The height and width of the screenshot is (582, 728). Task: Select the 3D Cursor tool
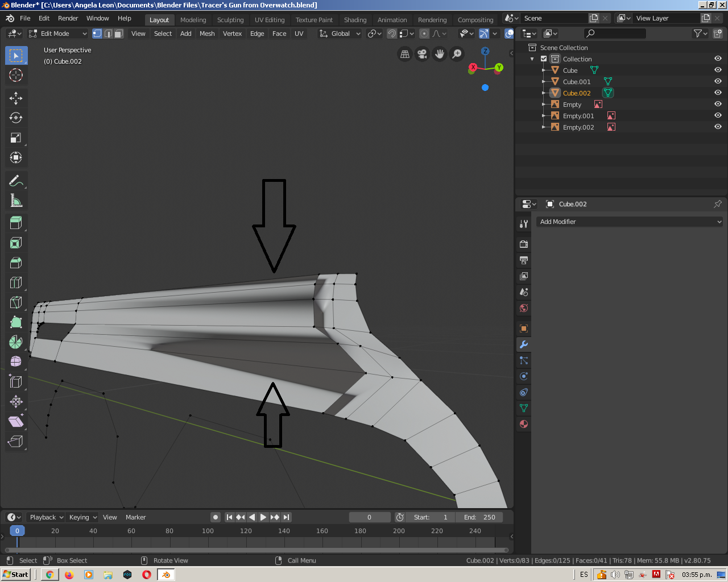(x=16, y=75)
